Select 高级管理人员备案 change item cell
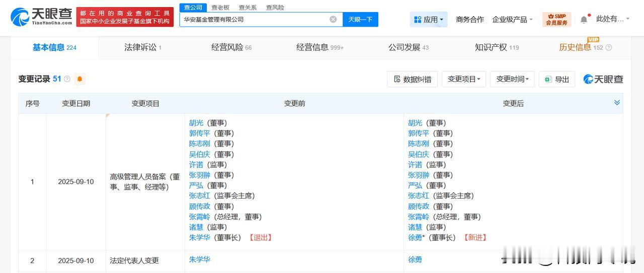This screenshot has height=273, width=644. coord(145,181)
